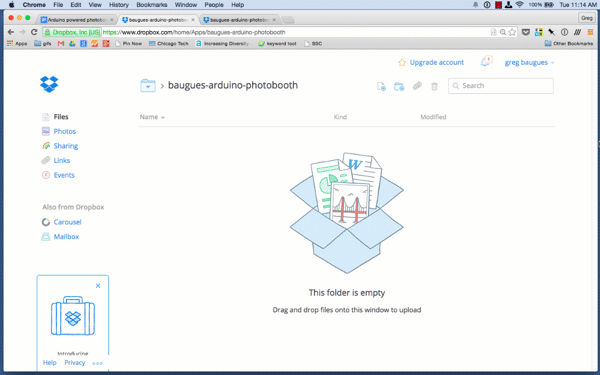Open the more options ellipsis in footer
Viewport: 600px width, 375px height.
tap(98, 363)
